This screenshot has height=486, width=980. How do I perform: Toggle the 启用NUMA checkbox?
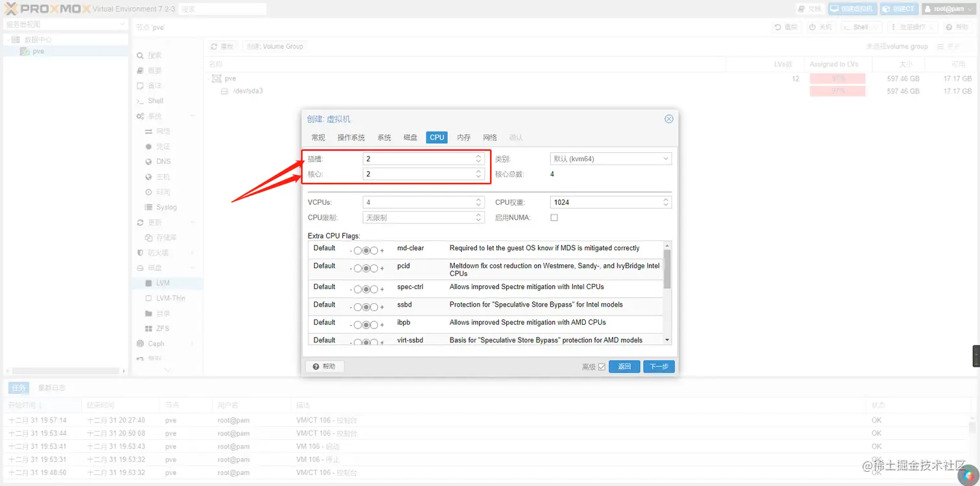(554, 218)
